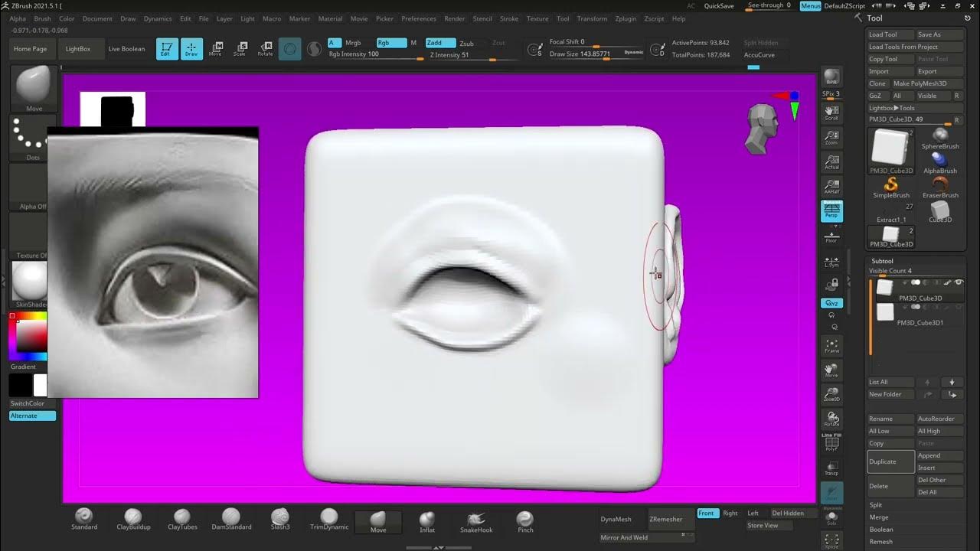
Task: Click the Duplicate subtool button
Action: coord(891,461)
